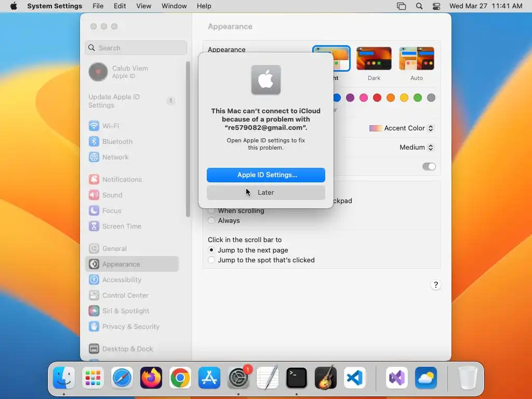Open Visual Studio purple icon in Dock
This screenshot has width=532, height=399.
coord(397,378)
